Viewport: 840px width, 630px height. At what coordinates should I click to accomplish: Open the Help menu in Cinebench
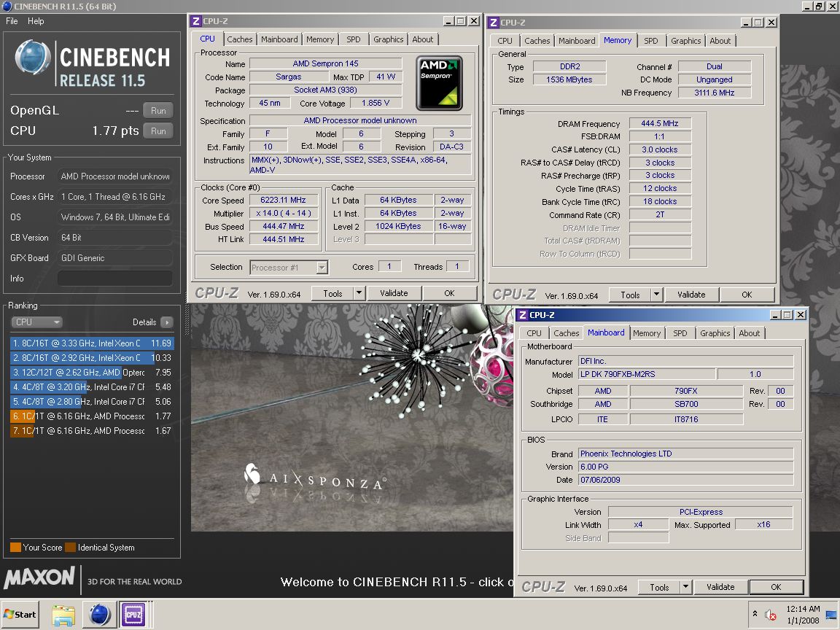(36, 21)
